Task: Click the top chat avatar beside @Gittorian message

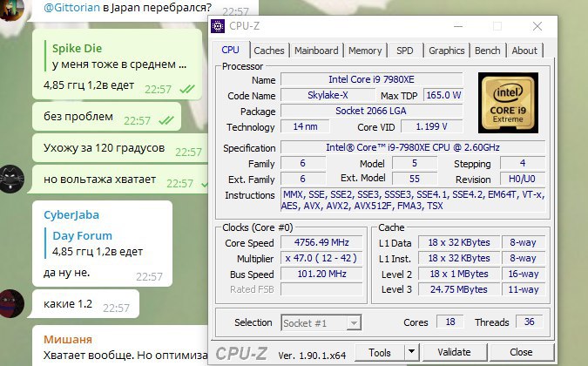Action: tap(11, 8)
